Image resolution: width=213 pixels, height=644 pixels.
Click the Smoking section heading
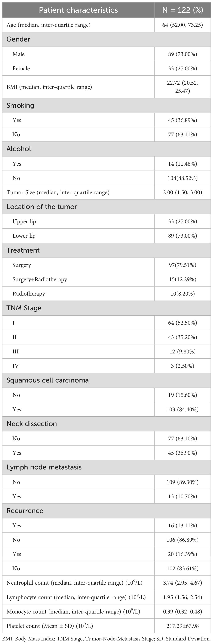(x=20, y=105)
